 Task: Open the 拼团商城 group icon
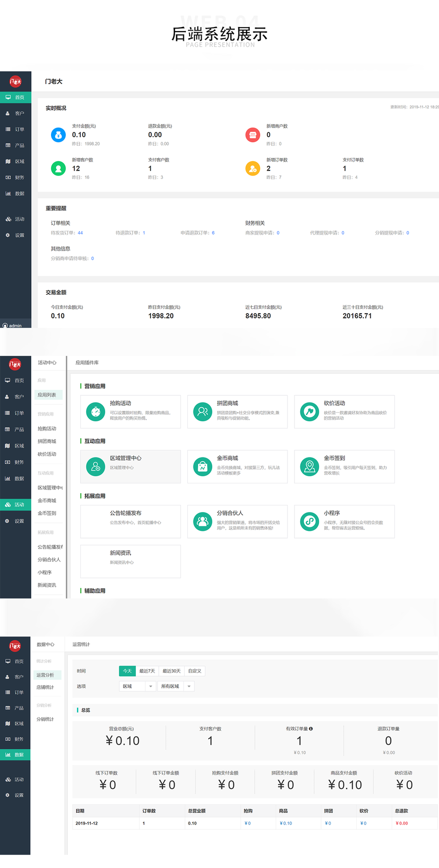point(203,411)
